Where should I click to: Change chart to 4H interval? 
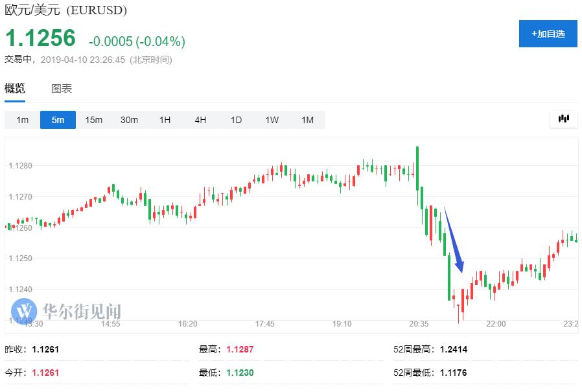(200, 120)
